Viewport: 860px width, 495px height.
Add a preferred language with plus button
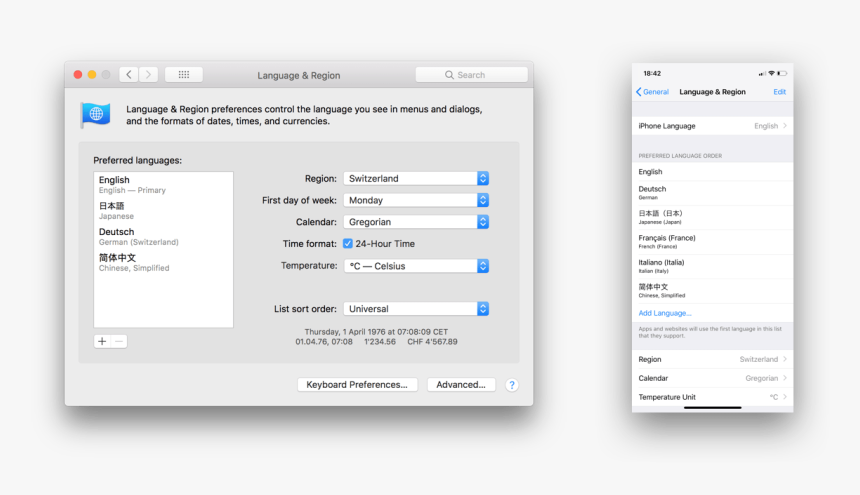pos(102,341)
